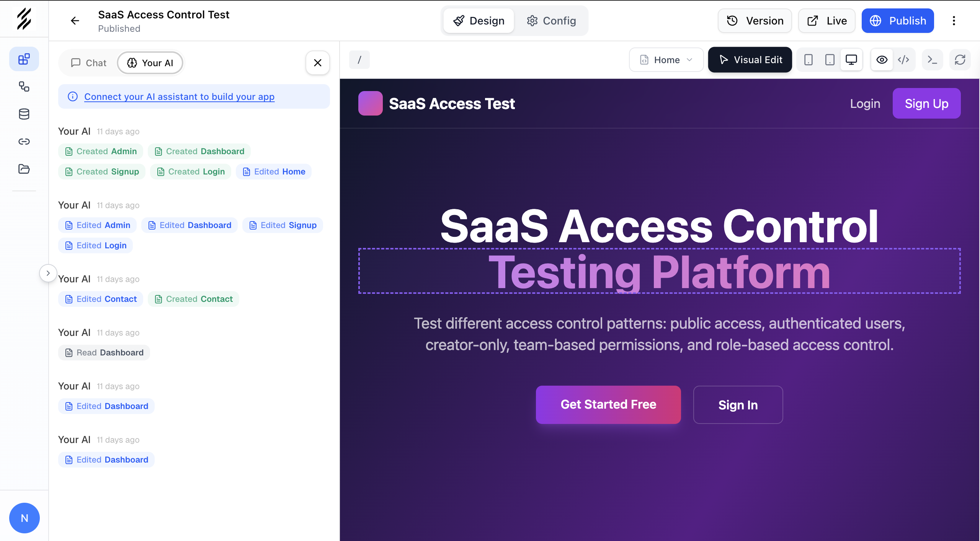Click the workflow nodes sidebar icon
Viewport: 980px width, 541px height.
click(x=24, y=86)
